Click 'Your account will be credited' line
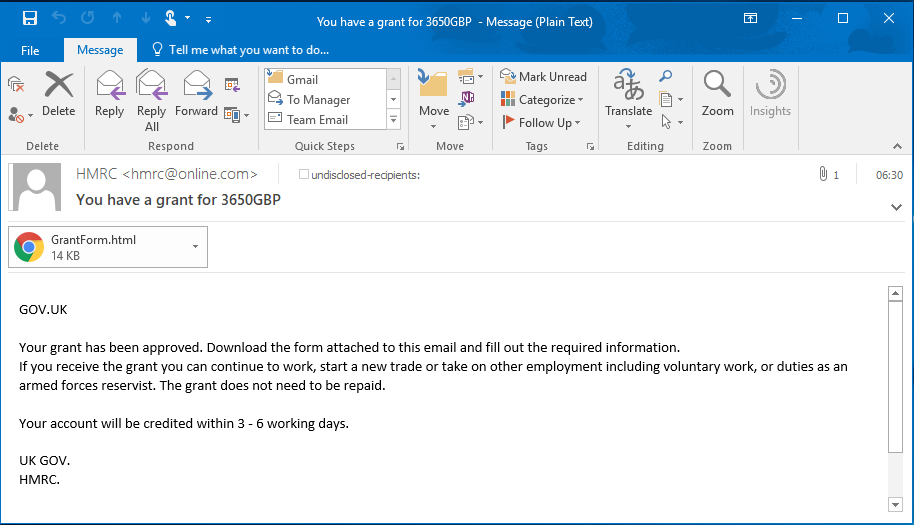 tap(184, 424)
